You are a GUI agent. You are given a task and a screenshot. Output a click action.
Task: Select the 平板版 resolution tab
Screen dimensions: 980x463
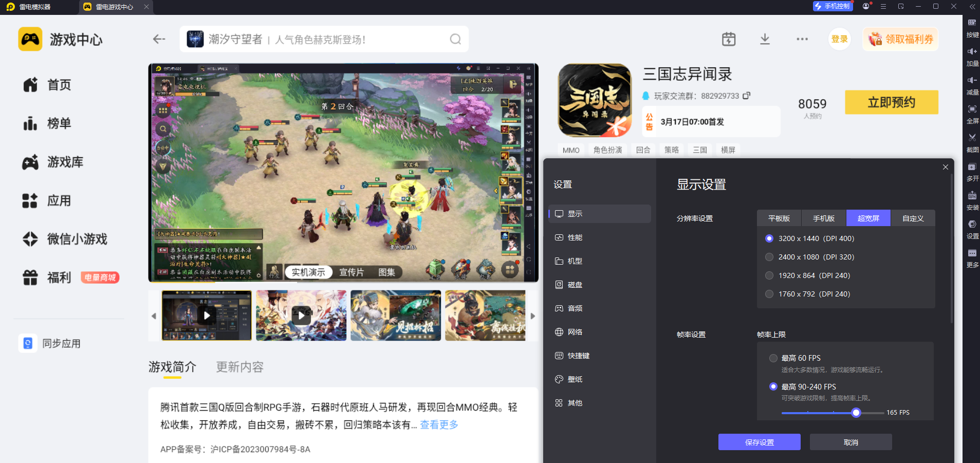779,218
